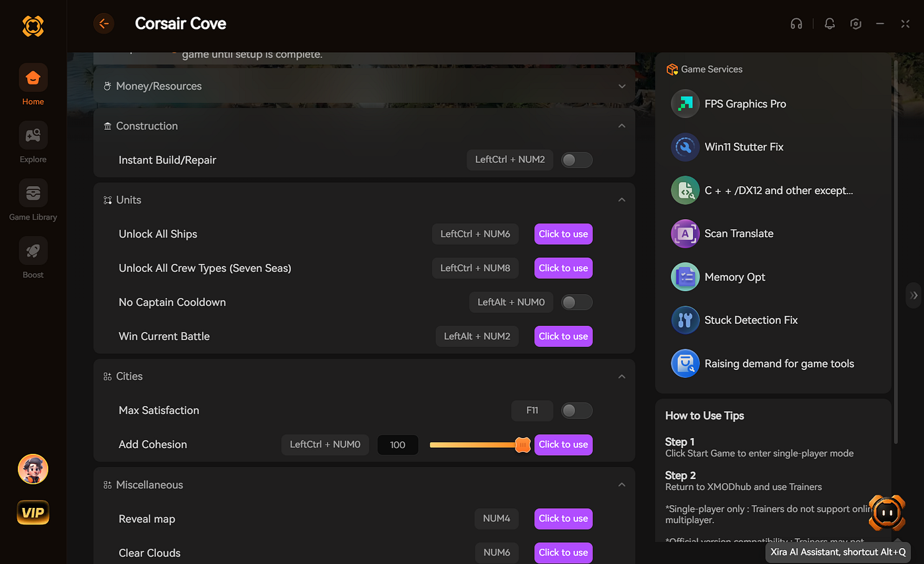Click to use Reveal map
Image resolution: width=924 pixels, height=564 pixels.
tap(564, 518)
